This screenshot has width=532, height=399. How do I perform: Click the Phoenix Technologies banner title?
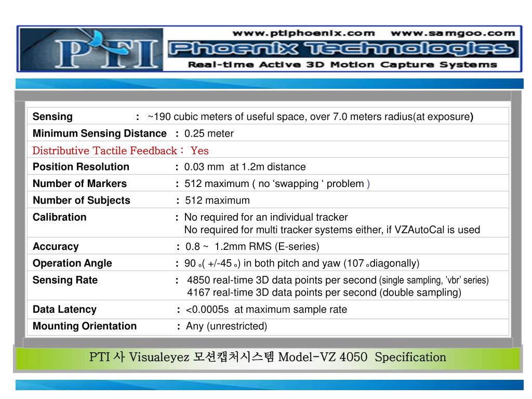[343, 49]
